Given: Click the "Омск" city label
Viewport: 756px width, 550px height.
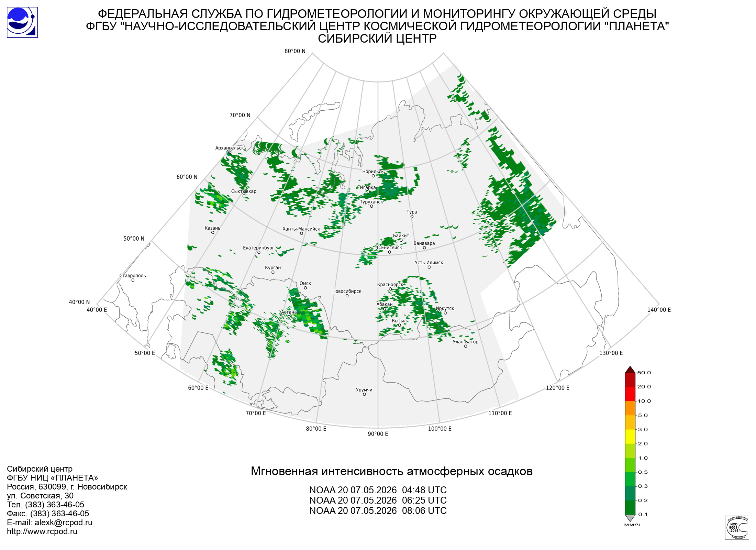Looking at the screenshot, I should tap(305, 283).
